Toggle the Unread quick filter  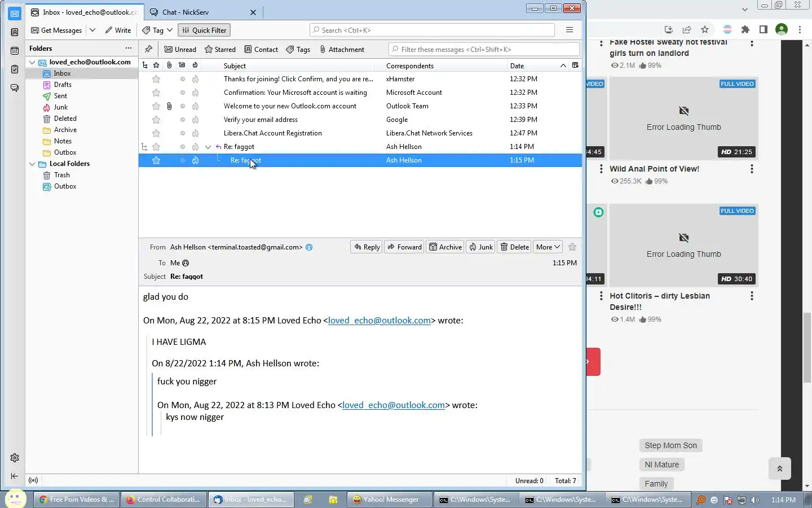180,50
